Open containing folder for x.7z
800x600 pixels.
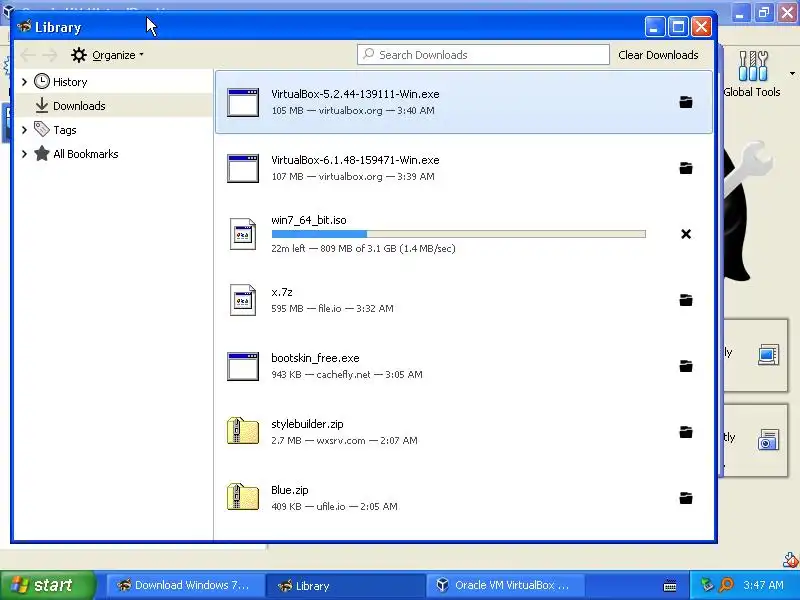[x=686, y=300]
